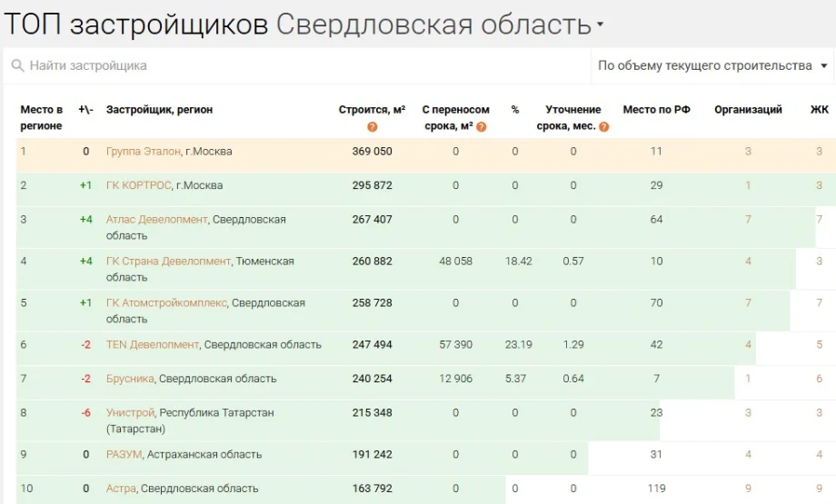Click RF rank 70 in Атомстройкомплекс row
The width and height of the screenshot is (836, 504).
[x=656, y=302]
